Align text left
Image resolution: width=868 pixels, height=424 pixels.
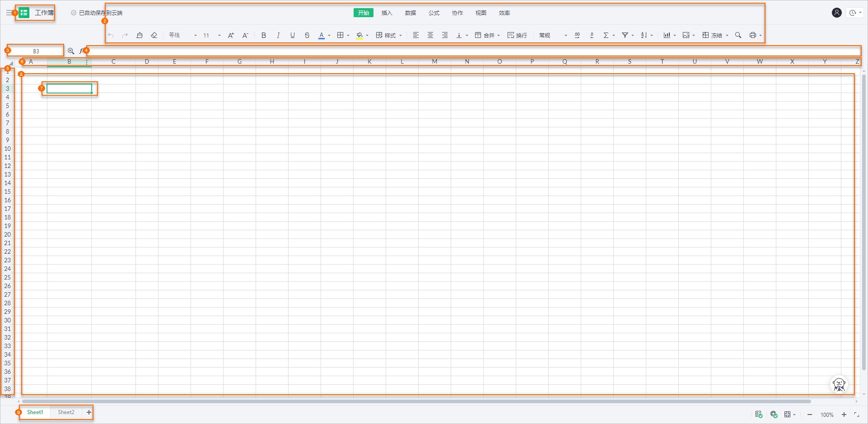(416, 35)
